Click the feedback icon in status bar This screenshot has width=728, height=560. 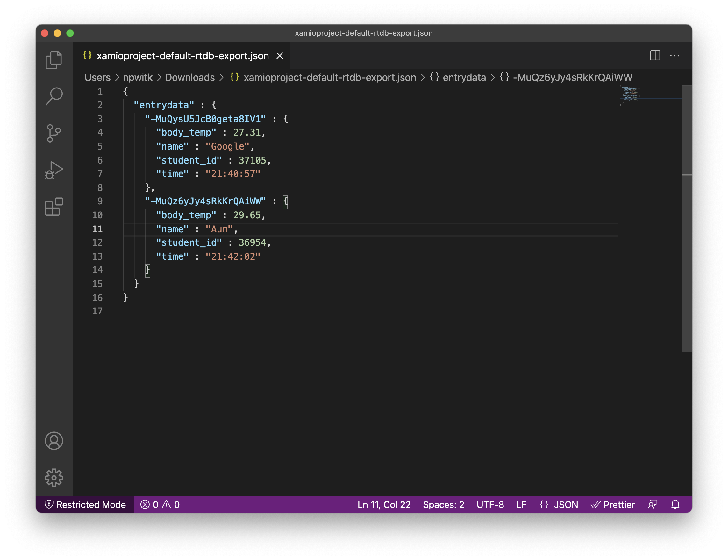click(652, 504)
